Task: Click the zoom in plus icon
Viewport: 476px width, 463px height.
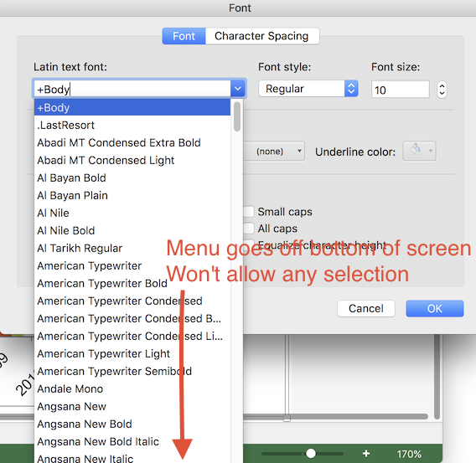Action: pyautogui.click(x=366, y=453)
